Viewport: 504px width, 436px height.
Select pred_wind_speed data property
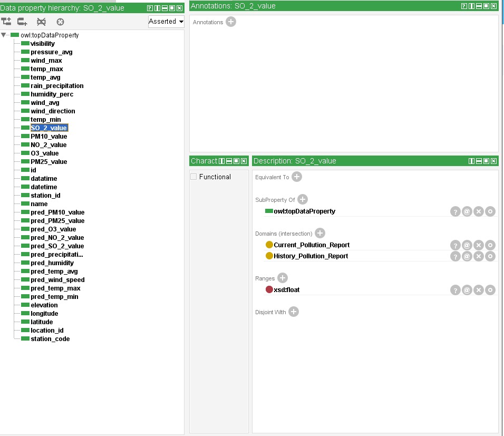pyautogui.click(x=57, y=280)
